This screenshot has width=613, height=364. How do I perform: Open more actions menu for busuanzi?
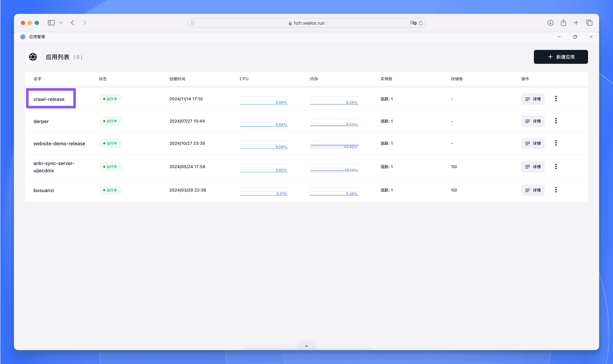coord(556,190)
